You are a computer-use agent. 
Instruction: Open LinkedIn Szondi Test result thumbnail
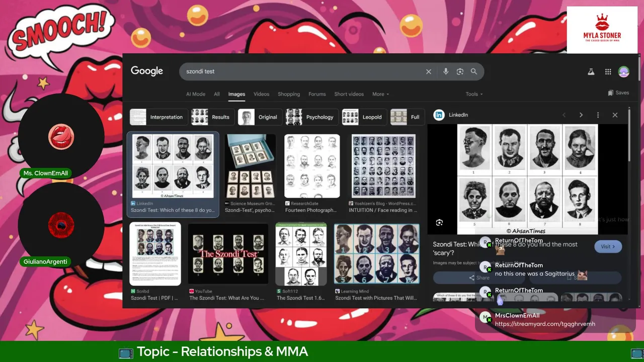click(x=173, y=166)
